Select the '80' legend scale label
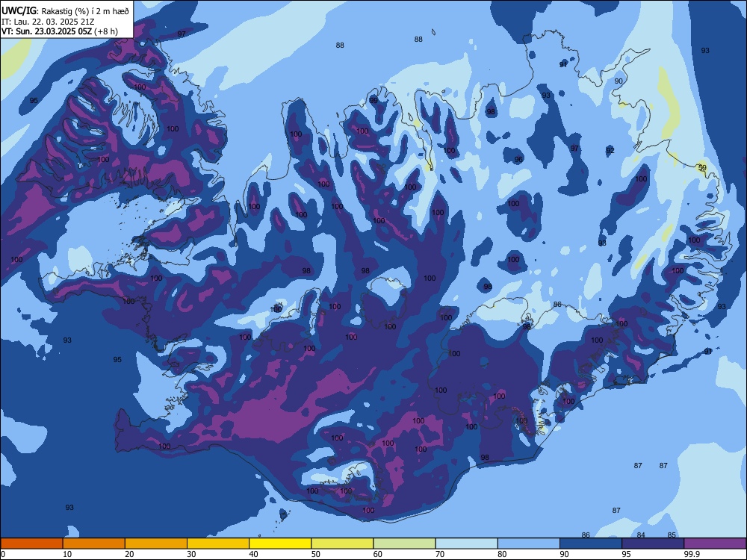Viewport: 747px width, 560px height. [502, 554]
